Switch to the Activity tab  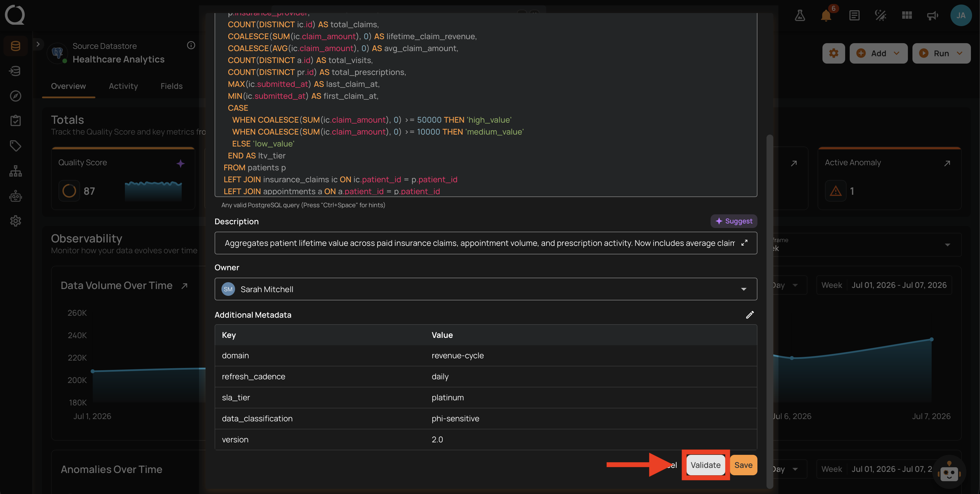pos(123,86)
